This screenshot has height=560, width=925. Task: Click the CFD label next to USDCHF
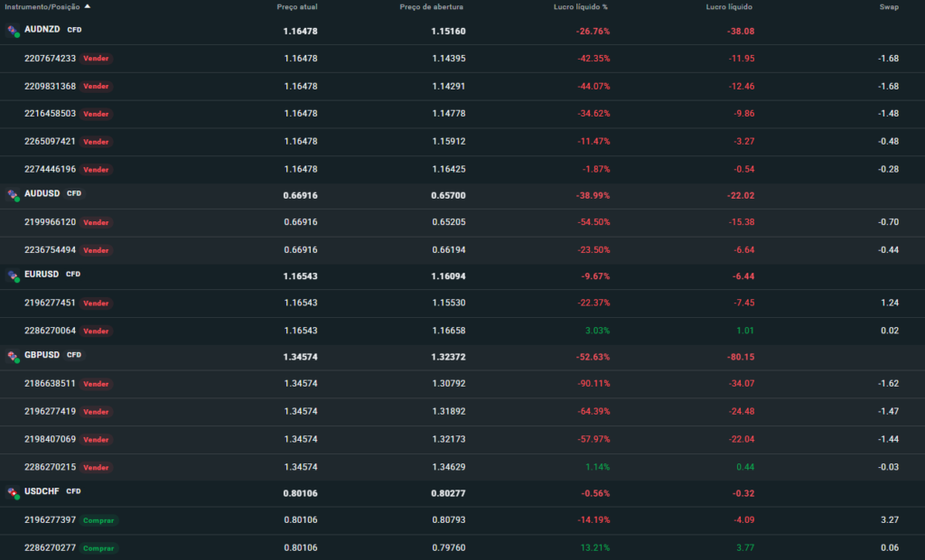71,491
